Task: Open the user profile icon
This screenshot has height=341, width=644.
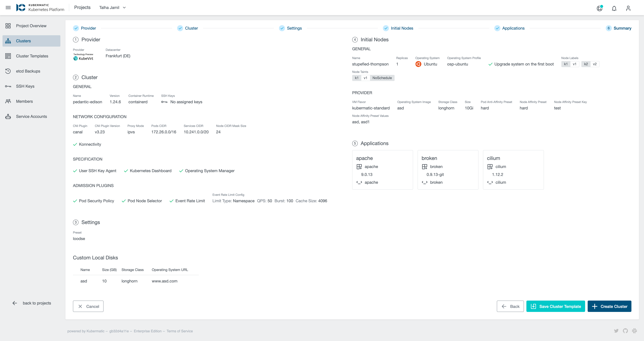Action: click(x=628, y=9)
